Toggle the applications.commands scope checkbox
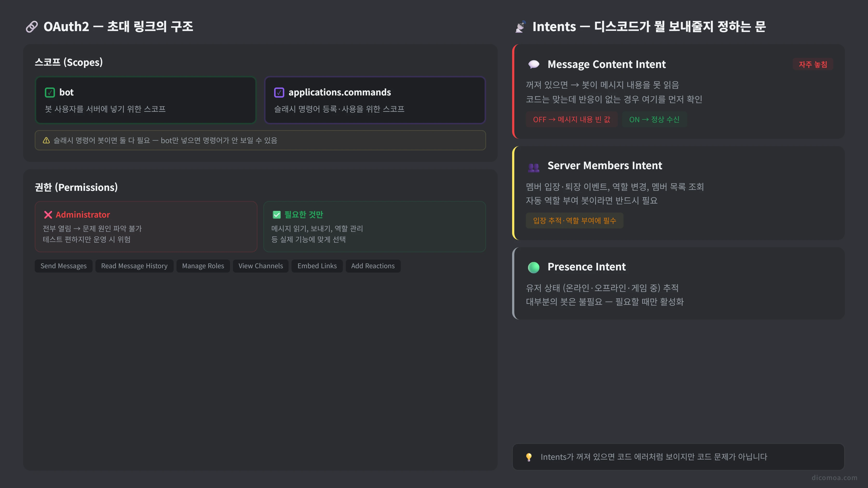The image size is (868, 488). [x=279, y=92]
